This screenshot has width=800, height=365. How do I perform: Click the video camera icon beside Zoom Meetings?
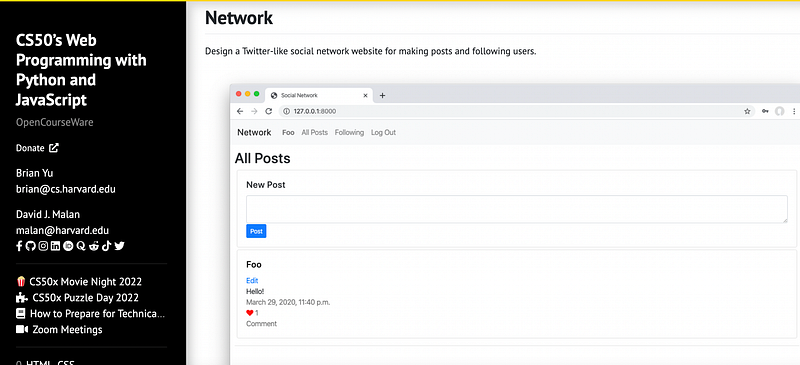click(x=22, y=329)
